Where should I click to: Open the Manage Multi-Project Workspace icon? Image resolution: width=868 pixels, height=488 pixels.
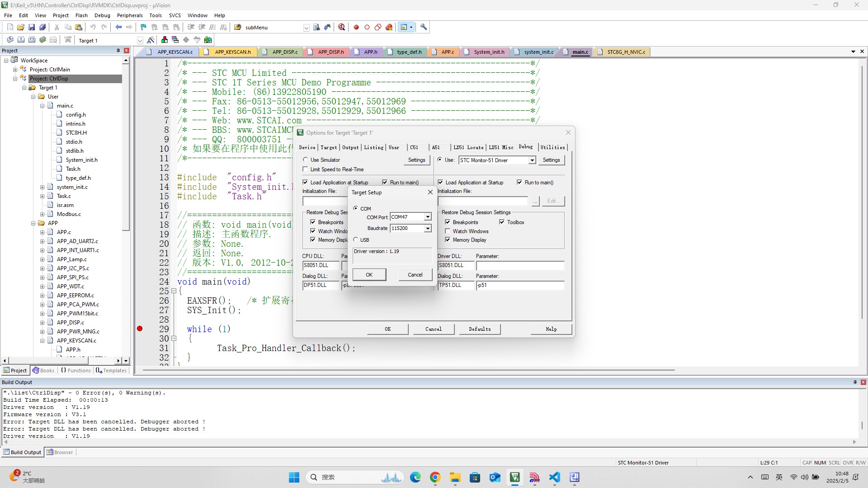point(175,40)
